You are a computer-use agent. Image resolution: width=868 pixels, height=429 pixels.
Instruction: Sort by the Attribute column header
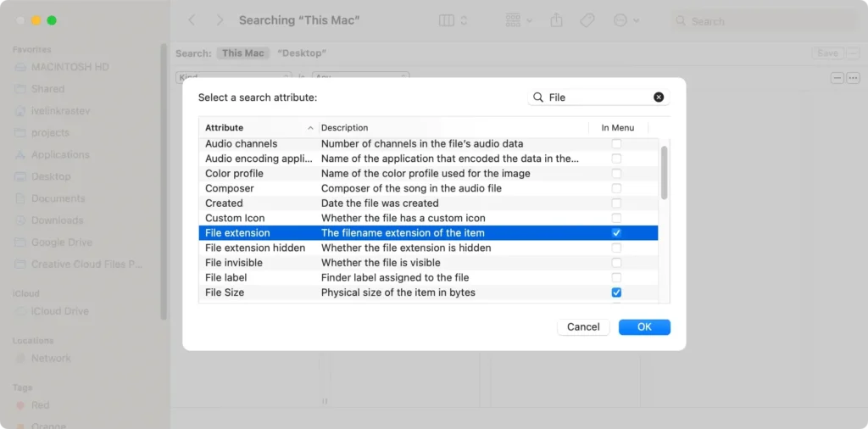(259, 128)
